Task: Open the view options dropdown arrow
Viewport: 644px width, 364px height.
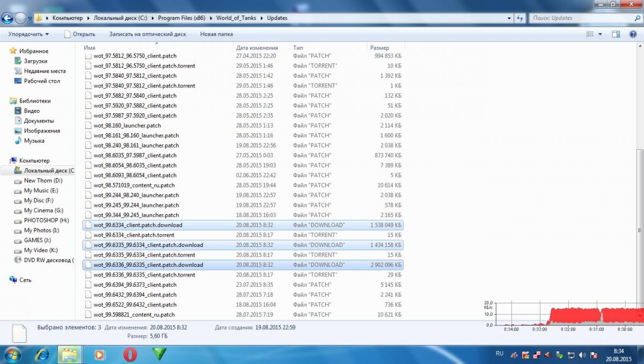Action: pyautogui.click(x=601, y=34)
